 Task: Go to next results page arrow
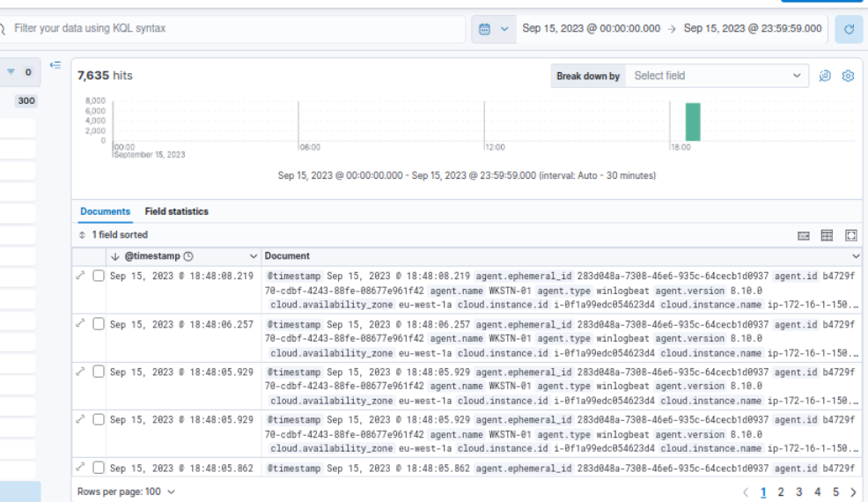pyautogui.click(x=853, y=492)
